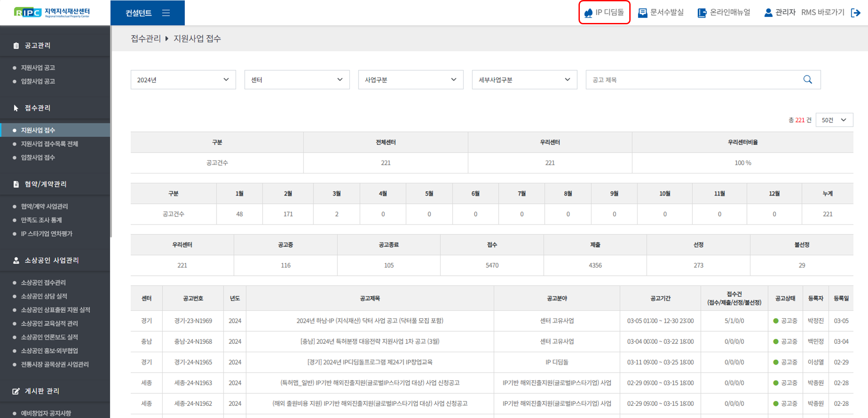Screen dimensions: 868x418
Task: Open the 경기-23-N1969 announcement title
Action: [370, 321]
